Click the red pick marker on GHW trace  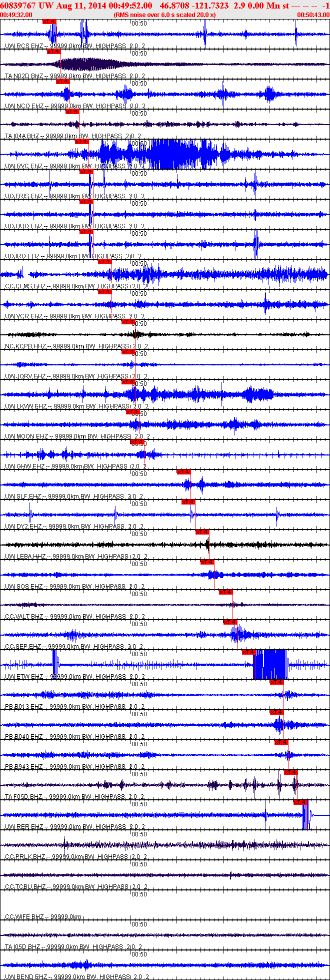[x=137, y=442]
